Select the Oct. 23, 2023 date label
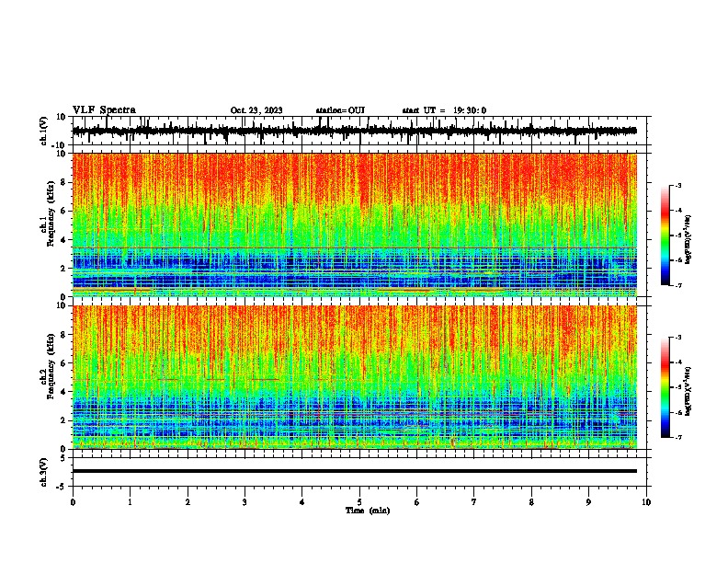 point(256,110)
